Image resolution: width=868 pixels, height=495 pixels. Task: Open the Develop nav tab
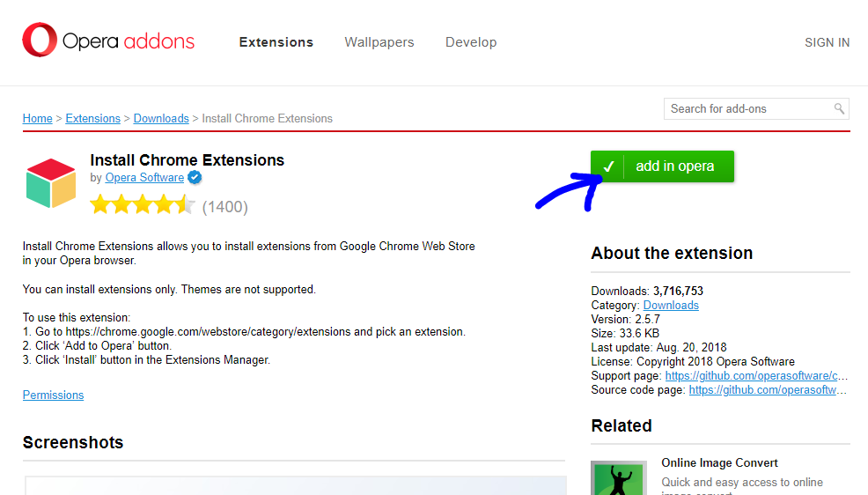coord(471,42)
